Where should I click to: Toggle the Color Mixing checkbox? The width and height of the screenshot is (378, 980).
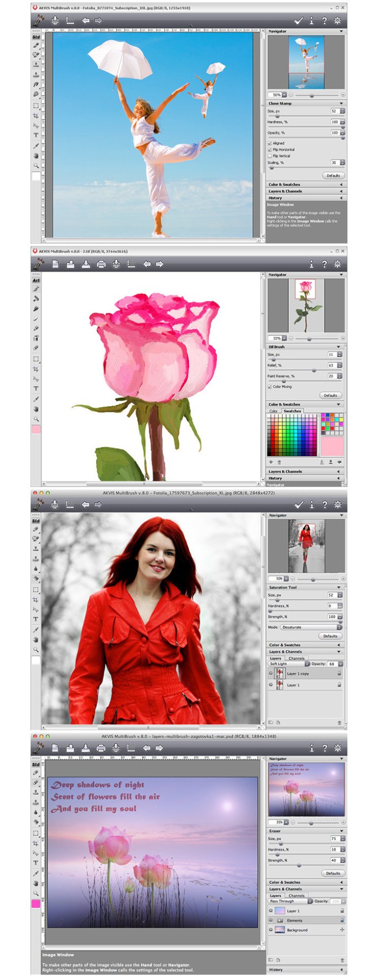click(x=270, y=387)
